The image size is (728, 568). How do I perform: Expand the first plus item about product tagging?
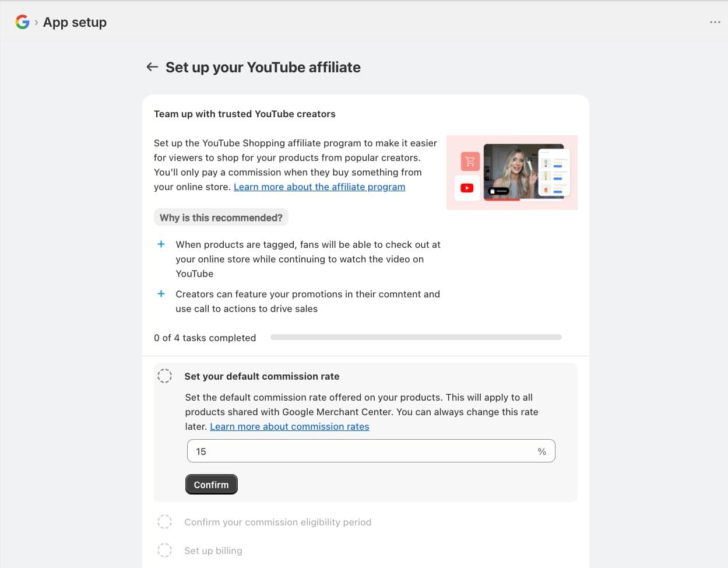(161, 244)
